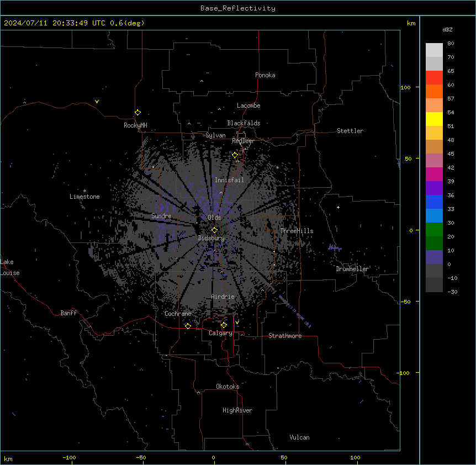This screenshot has width=476, height=465.
Task: Pick the magenta 39-42 dBZ legend swatch
Action: tap(434, 174)
